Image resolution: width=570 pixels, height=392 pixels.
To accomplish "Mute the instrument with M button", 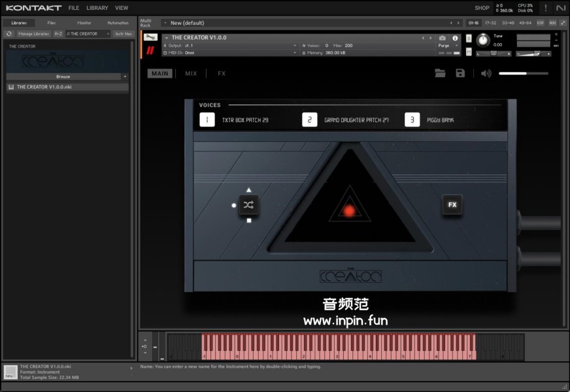I will tap(469, 52).
